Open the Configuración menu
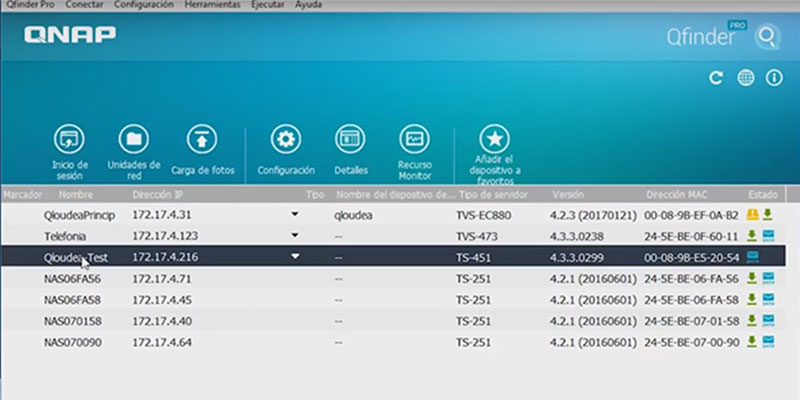This screenshot has height=400, width=800. (x=144, y=5)
